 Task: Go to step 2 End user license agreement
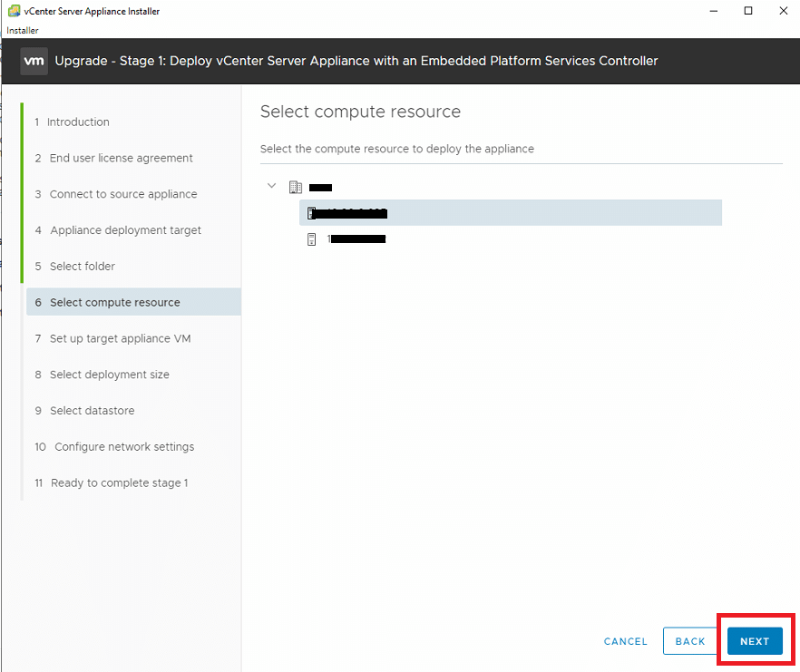coord(113,158)
